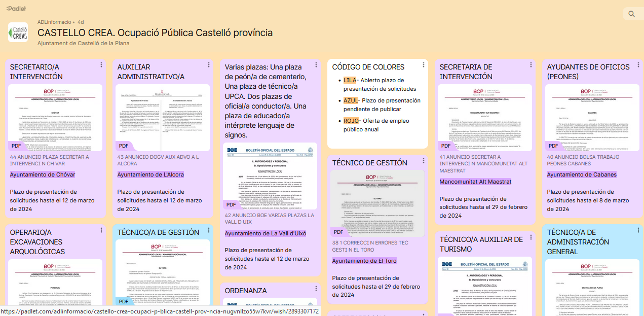
Task: Open the Castelló CREA board avatar
Action: [x=18, y=32]
